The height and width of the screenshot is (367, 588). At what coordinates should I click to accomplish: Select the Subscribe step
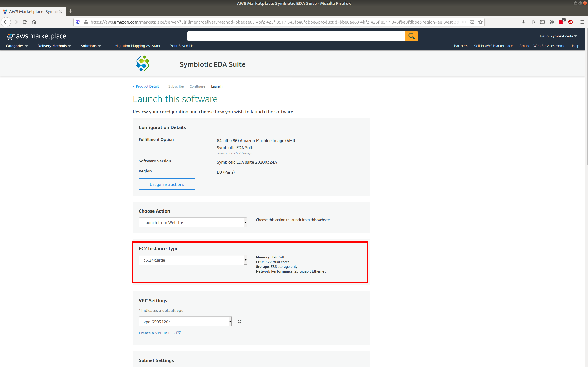(x=176, y=86)
